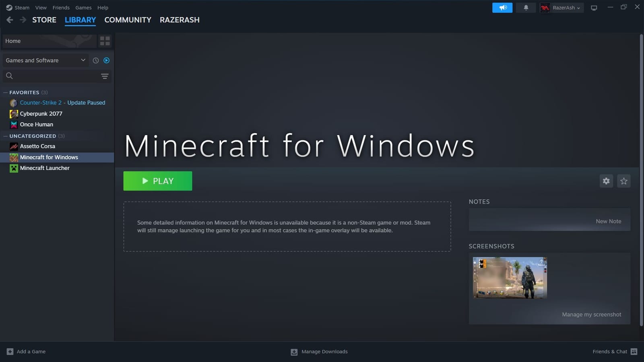Expand the RazerAsh account dropdown
The width and height of the screenshot is (644, 362).
562,8
